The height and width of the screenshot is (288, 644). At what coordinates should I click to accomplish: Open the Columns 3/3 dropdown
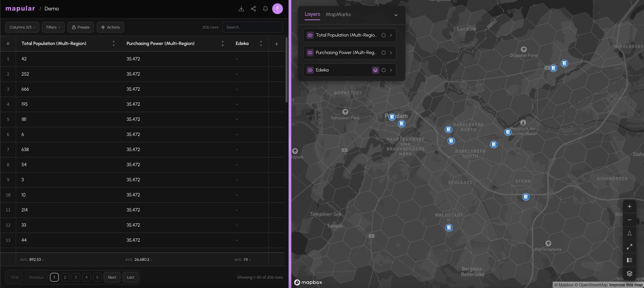coord(22,27)
